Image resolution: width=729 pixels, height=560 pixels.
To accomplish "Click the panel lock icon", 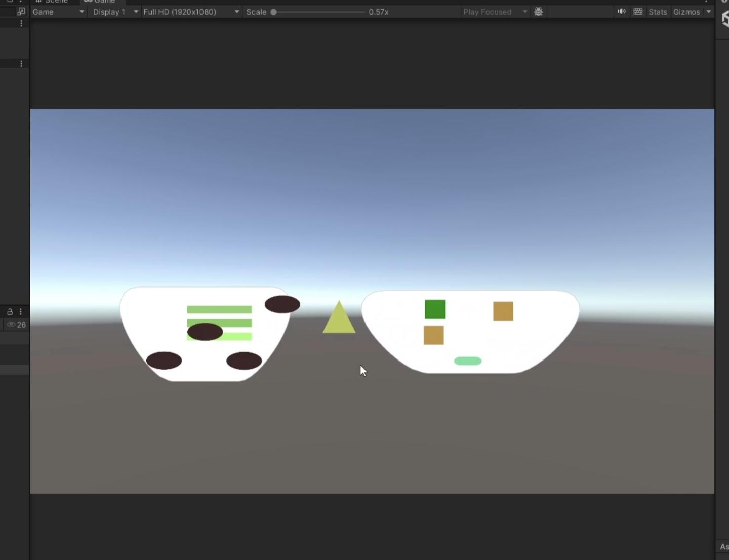I will click(x=10, y=311).
